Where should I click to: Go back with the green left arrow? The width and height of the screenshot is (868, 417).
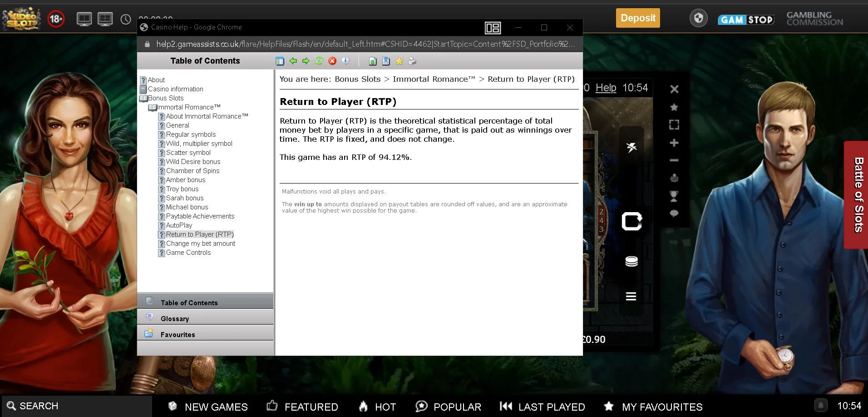click(x=293, y=61)
